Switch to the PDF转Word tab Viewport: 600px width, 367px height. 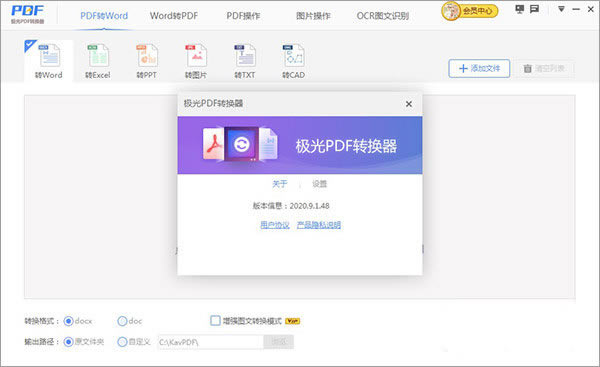pos(104,16)
